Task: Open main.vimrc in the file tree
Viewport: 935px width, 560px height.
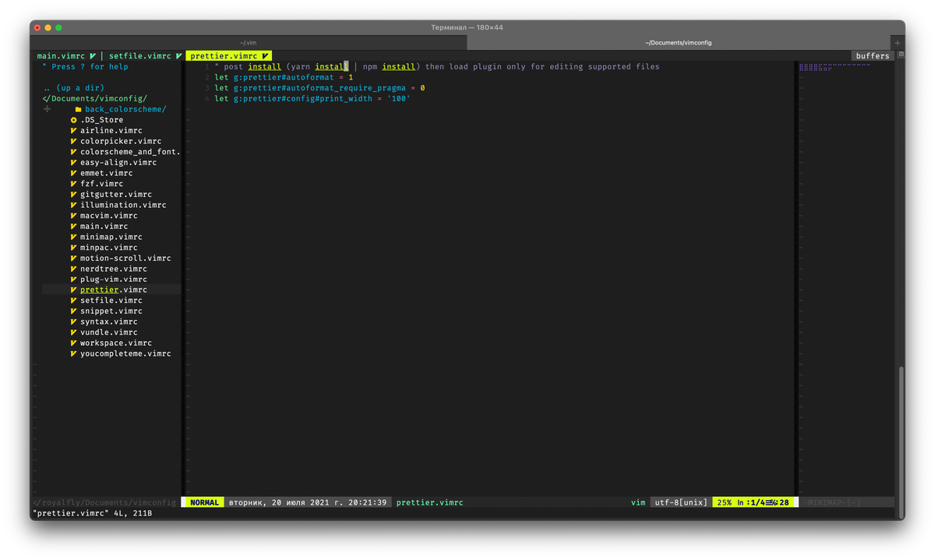Action: (x=104, y=227)
